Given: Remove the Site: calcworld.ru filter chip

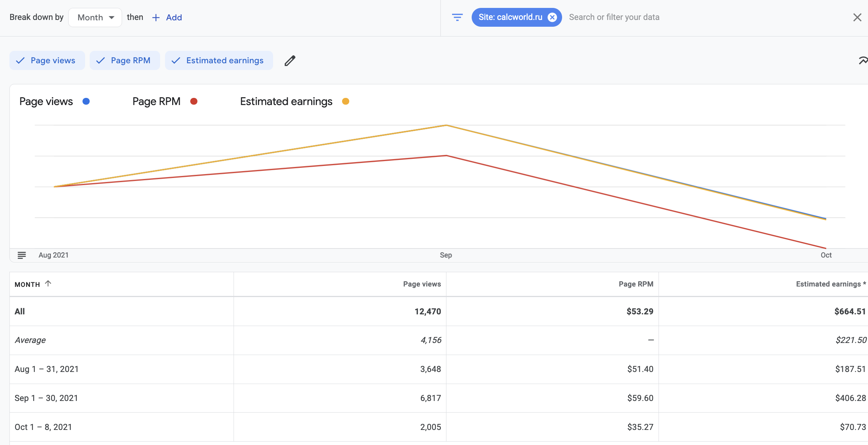Looking at the screenshot, I should 552,17.
